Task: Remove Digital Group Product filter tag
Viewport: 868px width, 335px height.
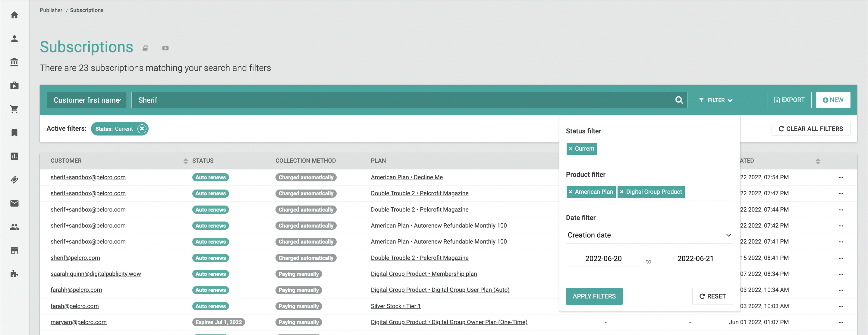Action: [x=622, y=192]
